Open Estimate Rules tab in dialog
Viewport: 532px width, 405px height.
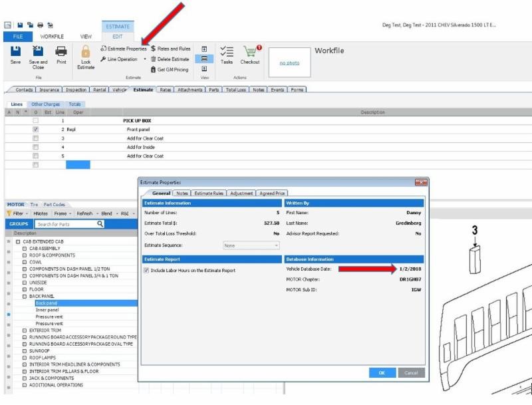pyautogui.click(x=209, y=193)
